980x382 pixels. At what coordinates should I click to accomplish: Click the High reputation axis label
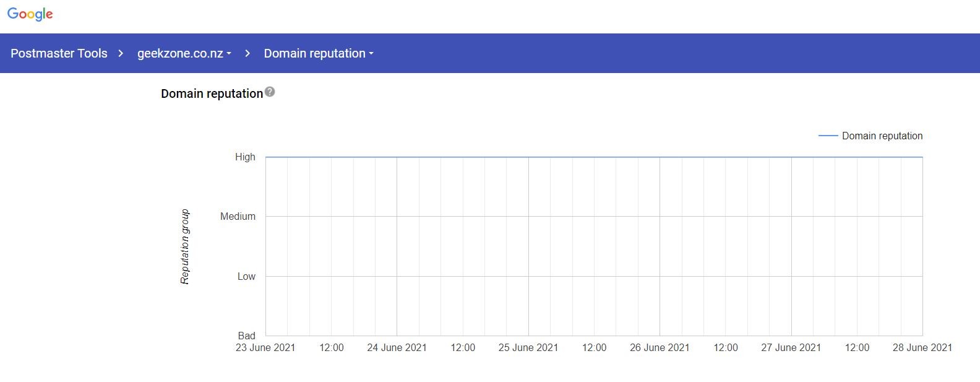(x=245, y=157)
